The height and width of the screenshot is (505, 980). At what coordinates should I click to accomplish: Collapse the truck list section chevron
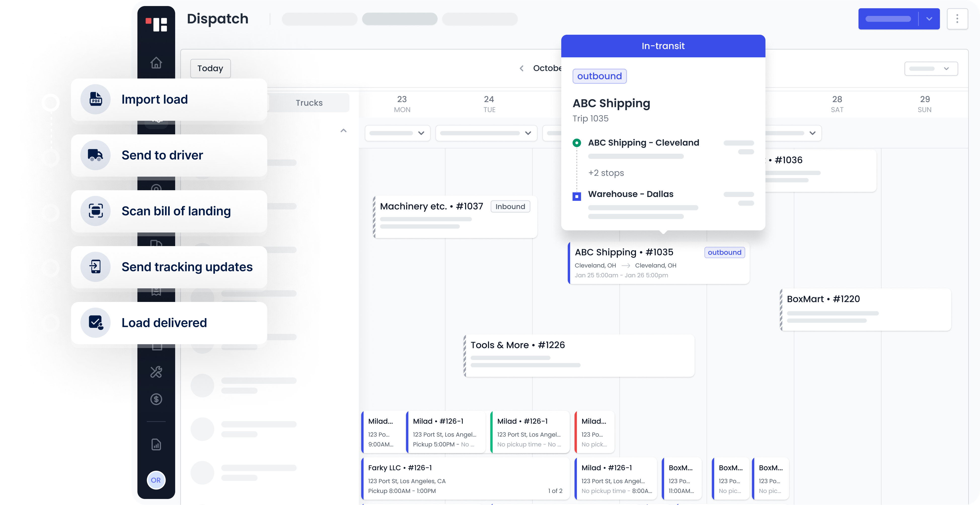point(344,130)
